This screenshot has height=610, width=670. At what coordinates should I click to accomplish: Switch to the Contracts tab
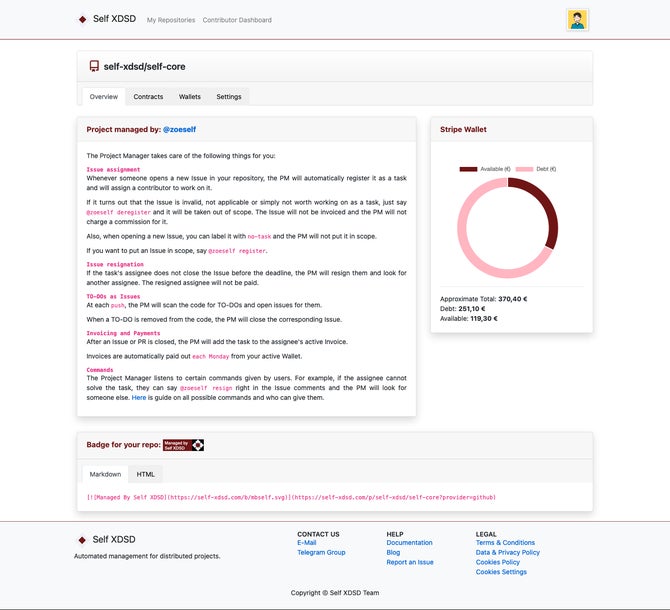(148, 97)
